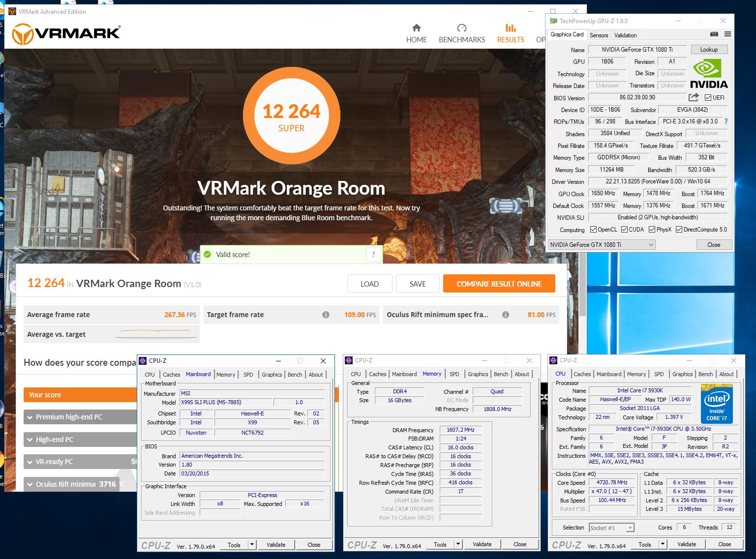This screenshot has height=559, width=756.
Task: Open Tools dropdown arrow in Mainboard CPU-Z
Action: pos(252,545)
